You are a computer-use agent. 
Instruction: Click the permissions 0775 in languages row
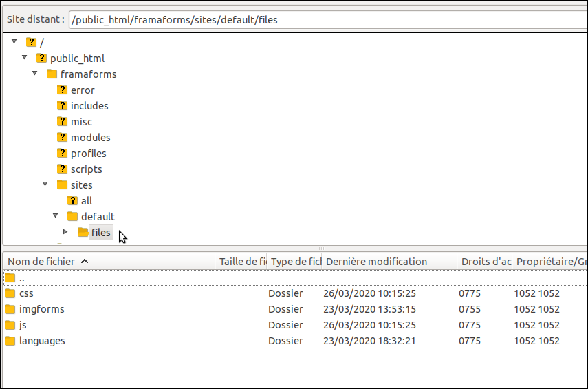tap(470, 341)
